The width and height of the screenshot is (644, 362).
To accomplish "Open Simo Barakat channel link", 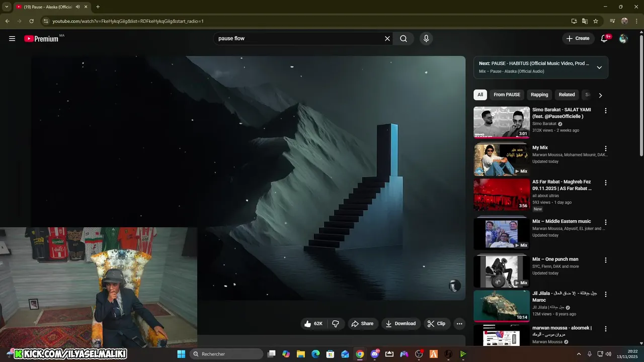I will (544, 124).
